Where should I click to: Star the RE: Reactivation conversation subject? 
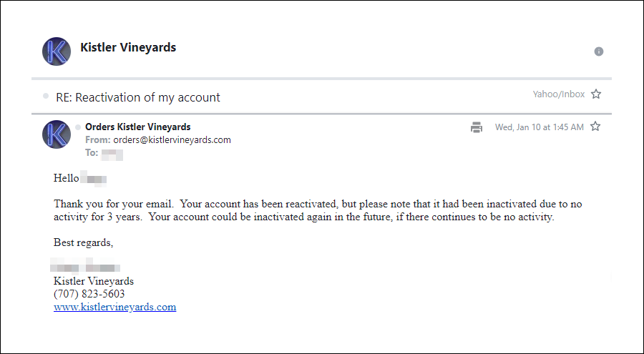[x=596, y=94]
